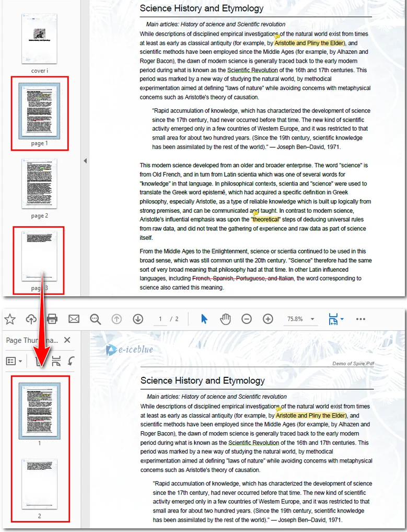Select the 'cover i' page thumbnail
The height and width of the screenshot is (532, 407).
point(39,39)
